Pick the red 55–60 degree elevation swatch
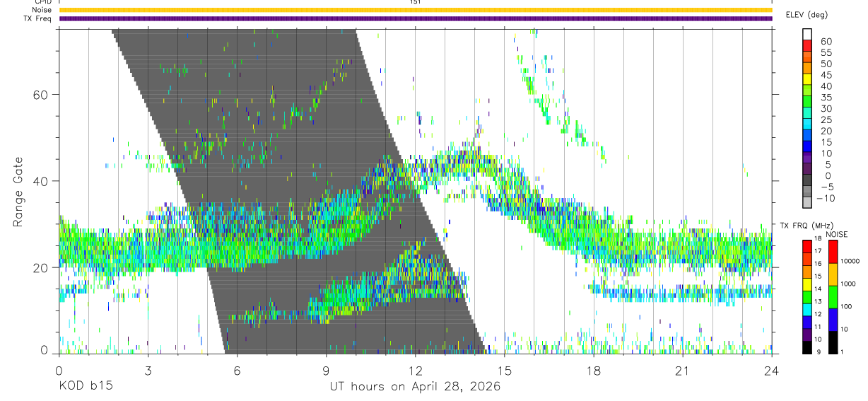 [808, 47]
